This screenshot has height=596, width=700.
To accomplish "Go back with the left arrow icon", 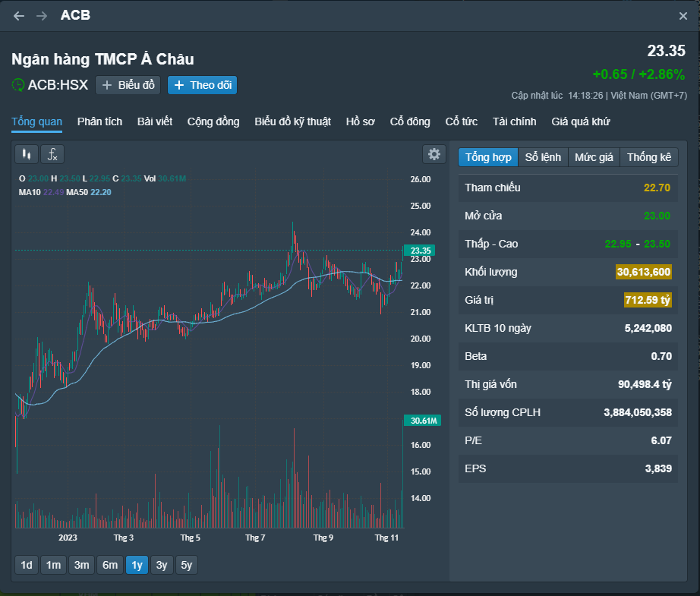I will click(x=19, y=16).
